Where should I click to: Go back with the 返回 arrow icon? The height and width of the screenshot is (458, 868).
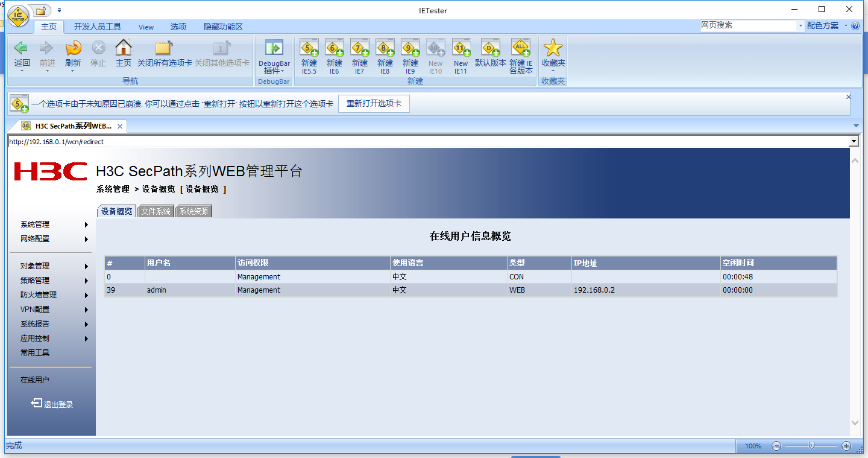[x=22, y=48]
